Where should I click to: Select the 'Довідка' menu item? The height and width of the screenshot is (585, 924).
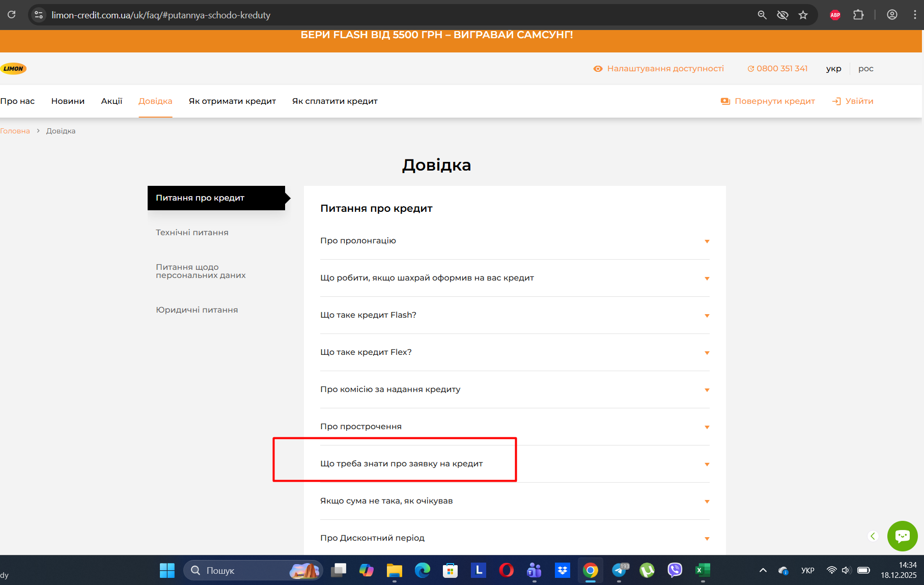click(x=155, y=101)
